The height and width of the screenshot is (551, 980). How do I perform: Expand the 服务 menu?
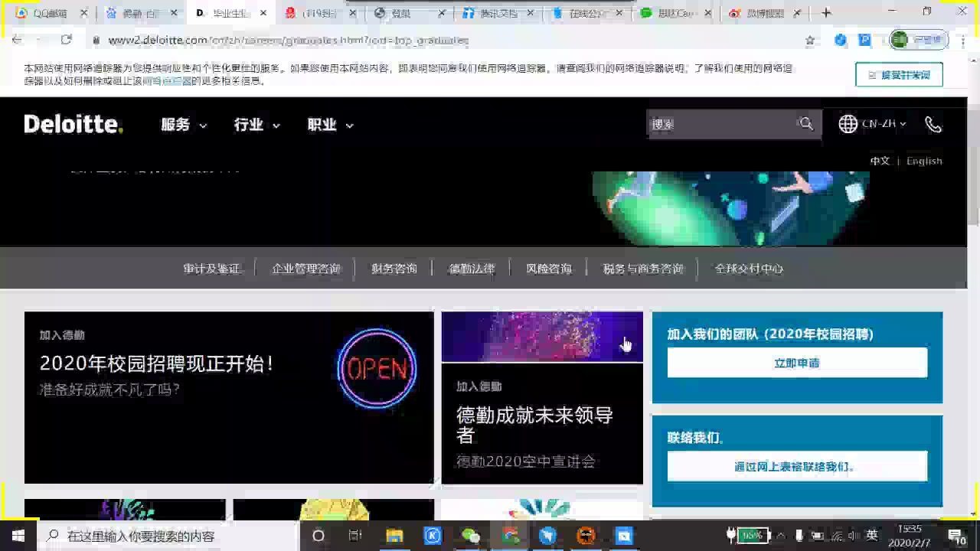pos(184,125)
